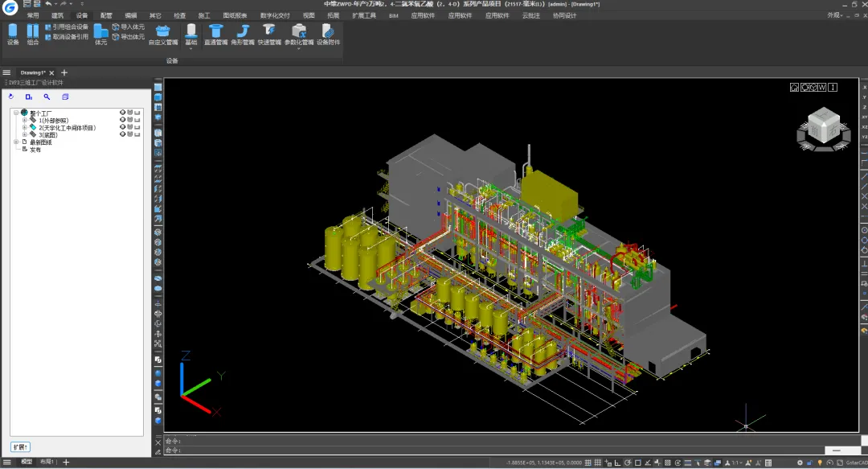Open the 设备附件 equipment attachment tool
Image resolution: width=868 pixels, height=469 pixels.
click(x=328, y=34)
